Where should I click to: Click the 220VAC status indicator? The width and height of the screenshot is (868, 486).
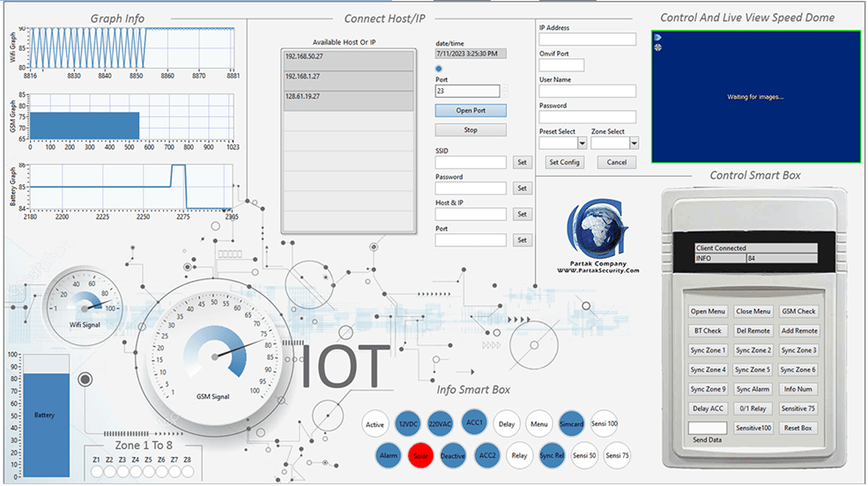(441, 424)
